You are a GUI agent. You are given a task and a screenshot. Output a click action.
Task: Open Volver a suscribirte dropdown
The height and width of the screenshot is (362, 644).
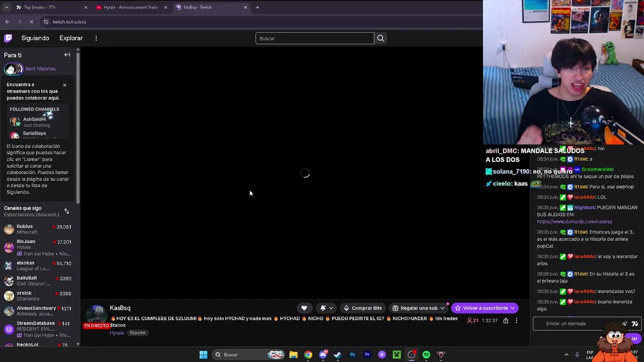(x=485, y=308)
